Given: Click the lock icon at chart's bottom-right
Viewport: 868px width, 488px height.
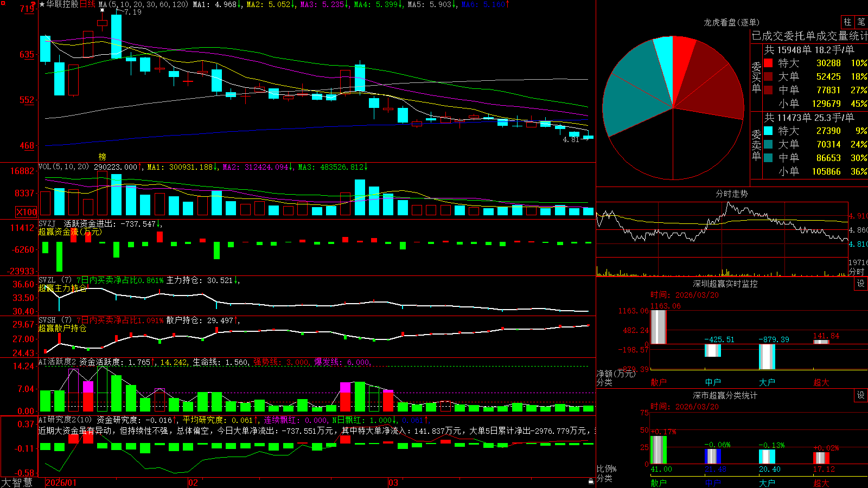Looking at the screenshot, I should pyautogui.click(x=591, y=481).
